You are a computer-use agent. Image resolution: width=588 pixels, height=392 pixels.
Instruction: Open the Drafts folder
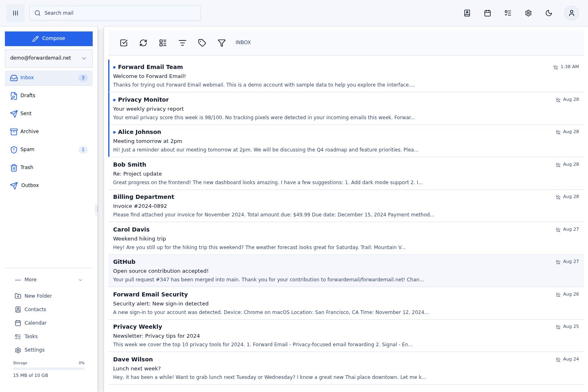[49, 96]
